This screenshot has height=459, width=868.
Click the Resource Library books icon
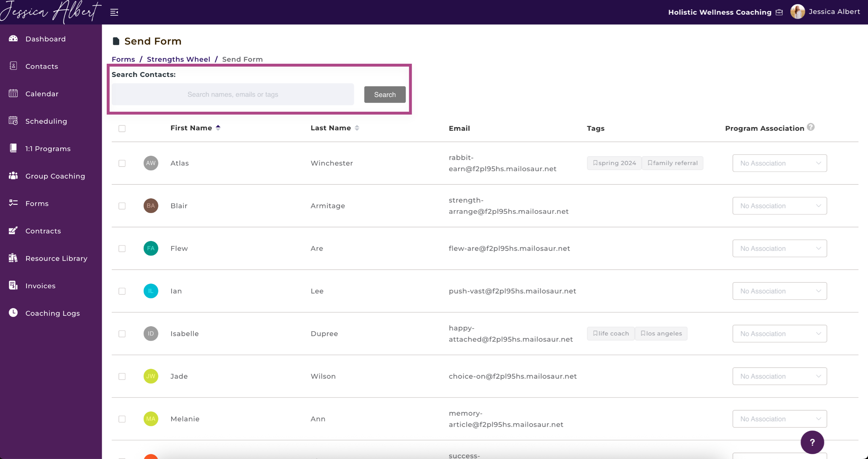click(x=13, y=258)
